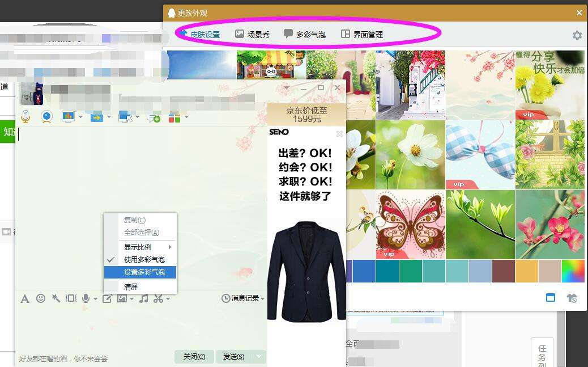
Task: Open the screenshot scissors tool
Action: (x=159, y=298)
